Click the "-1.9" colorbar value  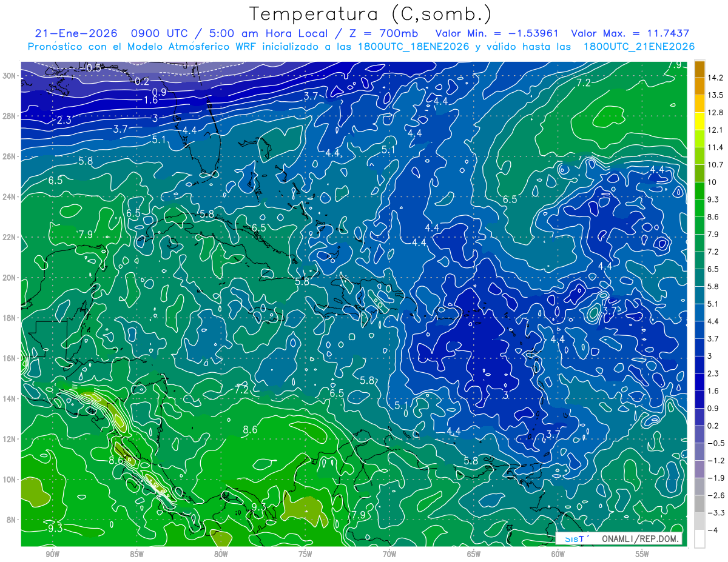point(715,478)
